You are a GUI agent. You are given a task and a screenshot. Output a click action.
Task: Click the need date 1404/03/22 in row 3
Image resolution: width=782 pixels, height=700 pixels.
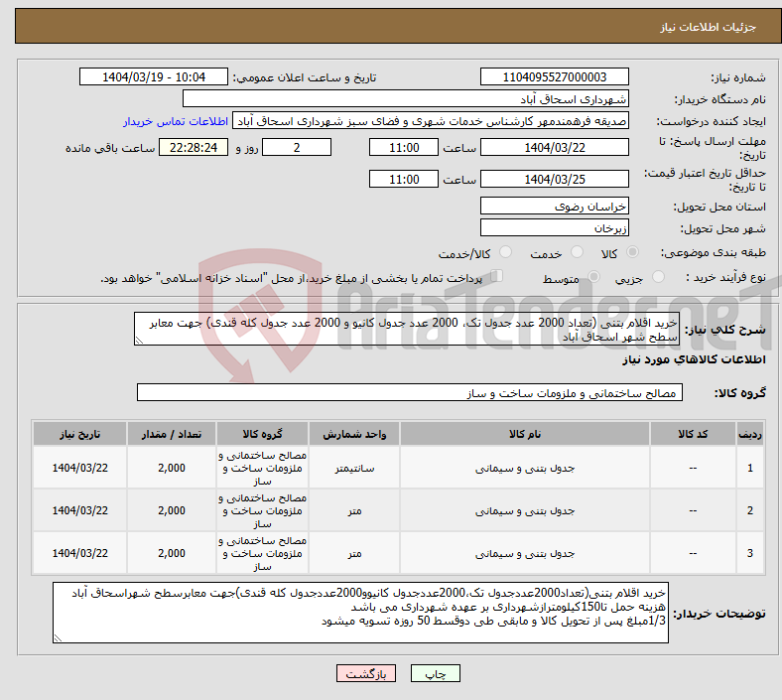tap(79, 553)
